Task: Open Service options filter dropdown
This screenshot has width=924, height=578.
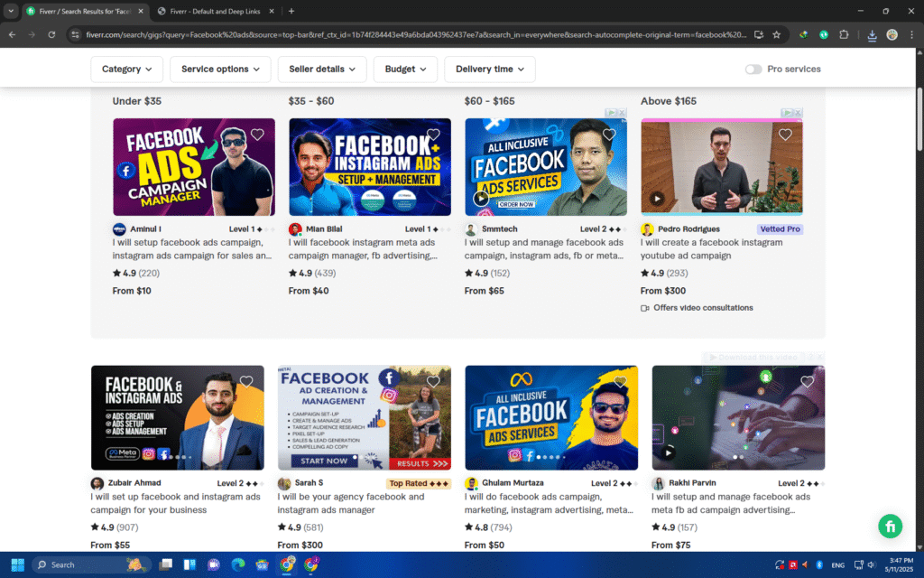Action: [220, 69]
